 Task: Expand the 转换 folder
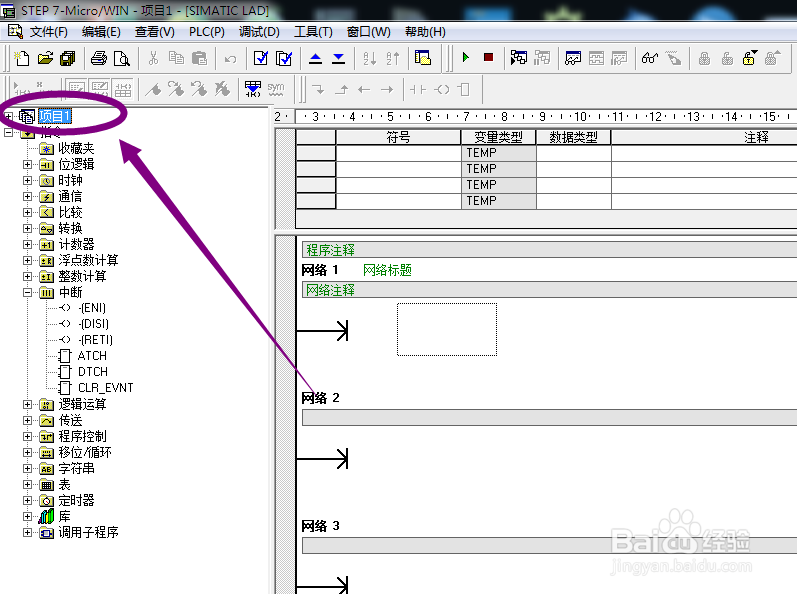(27, 229)
